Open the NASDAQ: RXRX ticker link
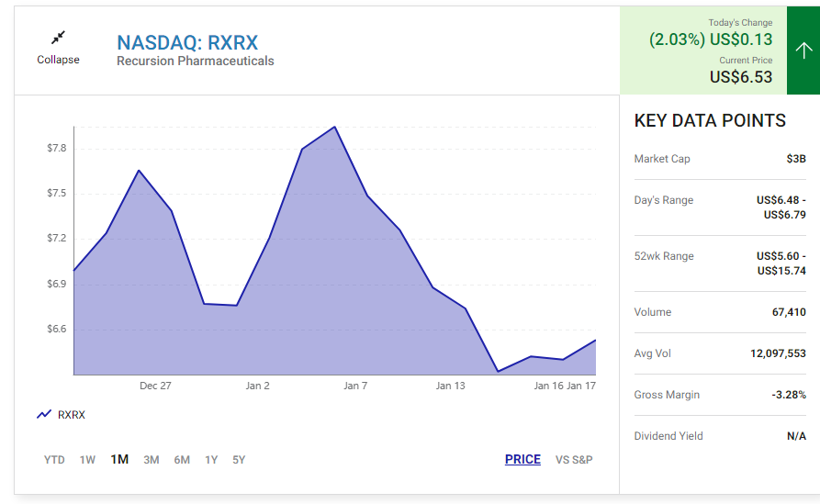 click(187, 42)
